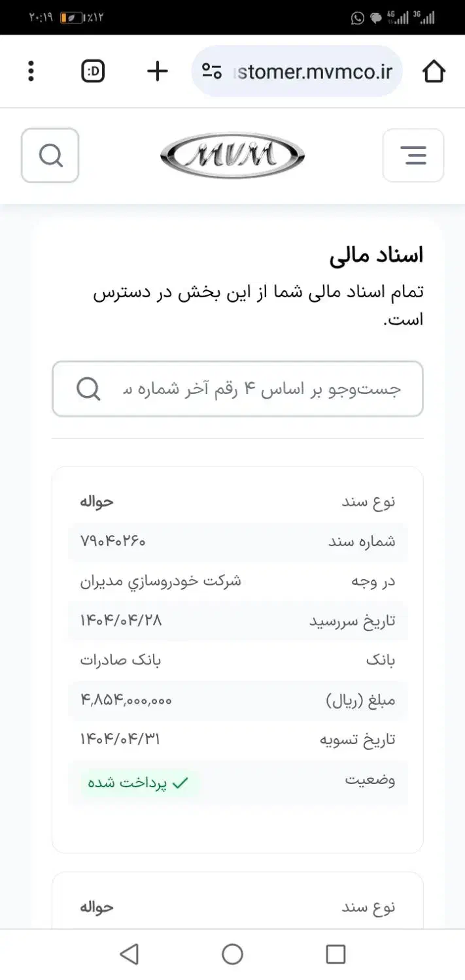This screenshot has width=465, height=980.
Task: Tap the site settings icon in address bar
Action: (211, 71)
